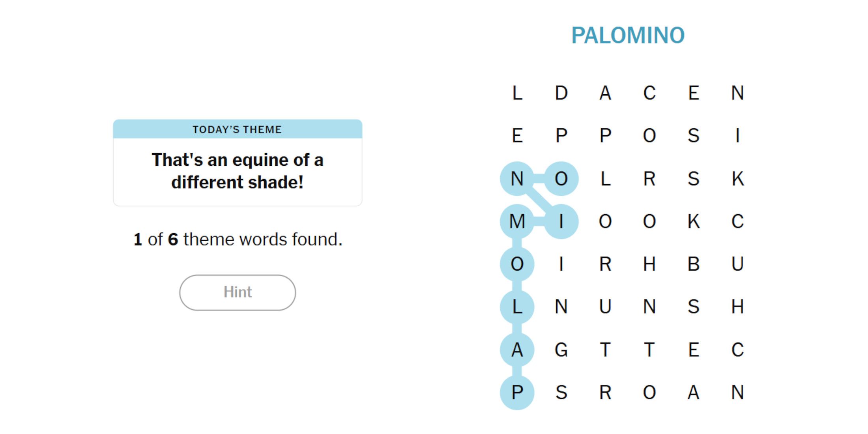This screenshot has width=868, height=434.
Task: Select the U tile right of B
Action: [x=737, y=264]
